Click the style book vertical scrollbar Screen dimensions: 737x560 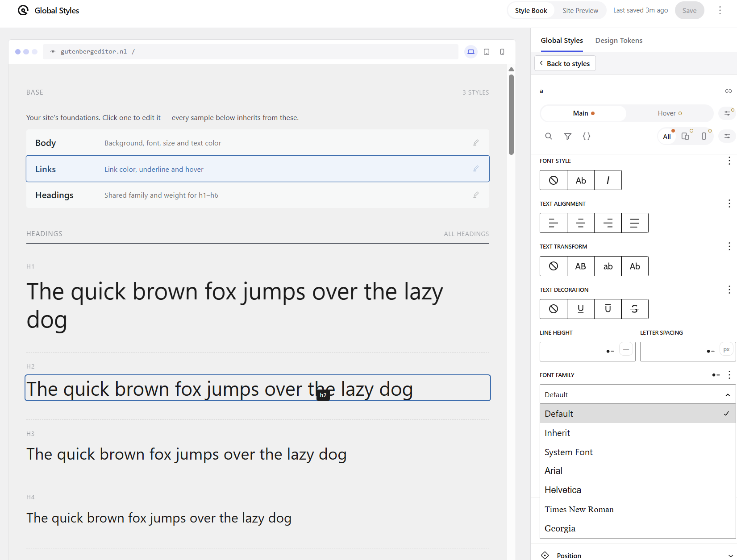point(511,115)
